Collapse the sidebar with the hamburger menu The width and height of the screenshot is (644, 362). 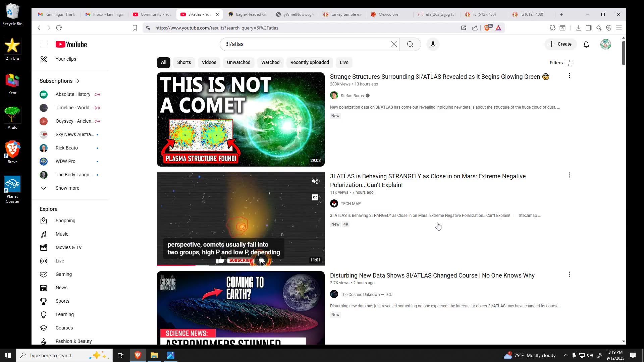pos(44,44)
